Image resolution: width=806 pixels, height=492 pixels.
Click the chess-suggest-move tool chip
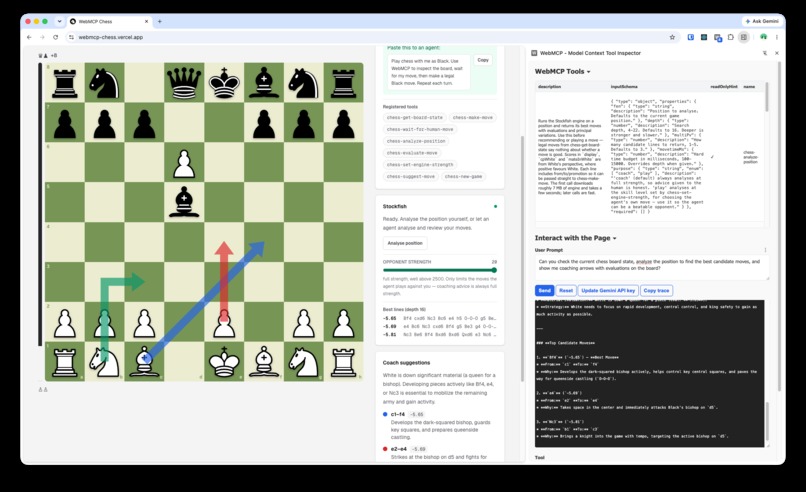click(x=410, y=176)
